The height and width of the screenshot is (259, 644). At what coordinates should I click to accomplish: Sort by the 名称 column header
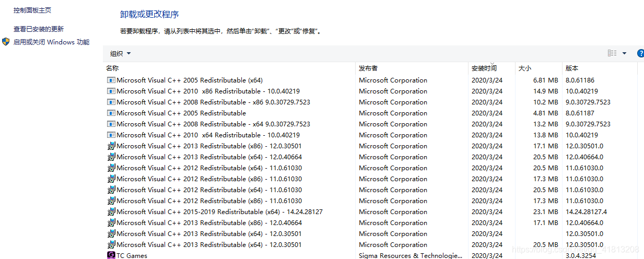click(113, 68)
